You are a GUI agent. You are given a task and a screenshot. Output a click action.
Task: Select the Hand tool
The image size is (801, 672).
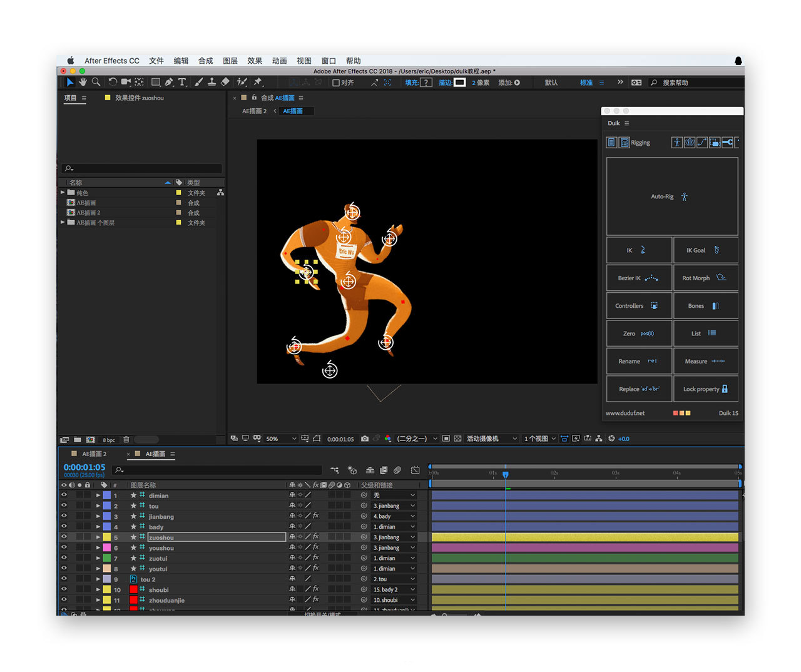coord(83,82)
